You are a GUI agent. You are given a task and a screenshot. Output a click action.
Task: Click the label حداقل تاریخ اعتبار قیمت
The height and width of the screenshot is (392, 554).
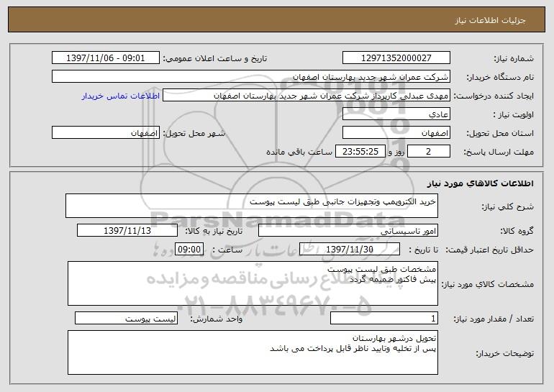click(x=489, y=250)
